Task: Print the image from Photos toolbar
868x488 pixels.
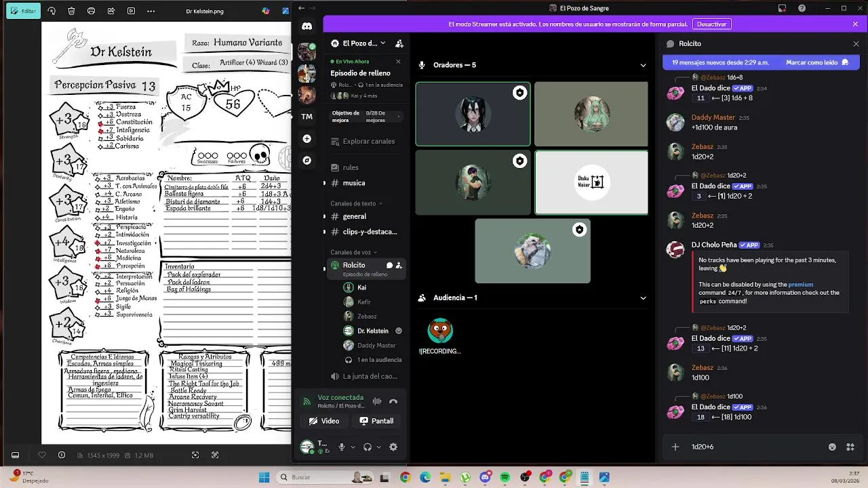Action: coord(91,11)
